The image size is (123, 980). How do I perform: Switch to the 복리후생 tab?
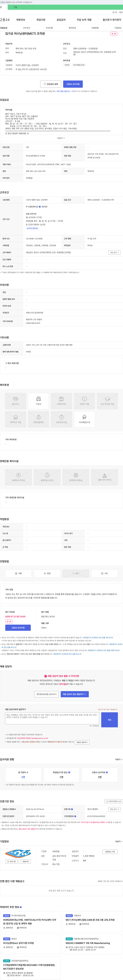tap(72, 28)
